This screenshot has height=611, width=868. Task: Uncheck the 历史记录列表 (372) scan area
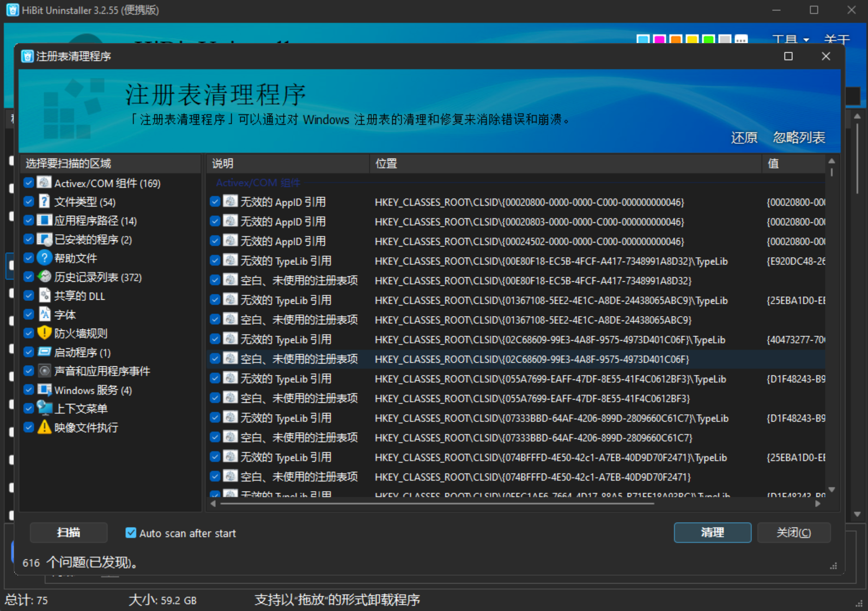tap(29, 277)
